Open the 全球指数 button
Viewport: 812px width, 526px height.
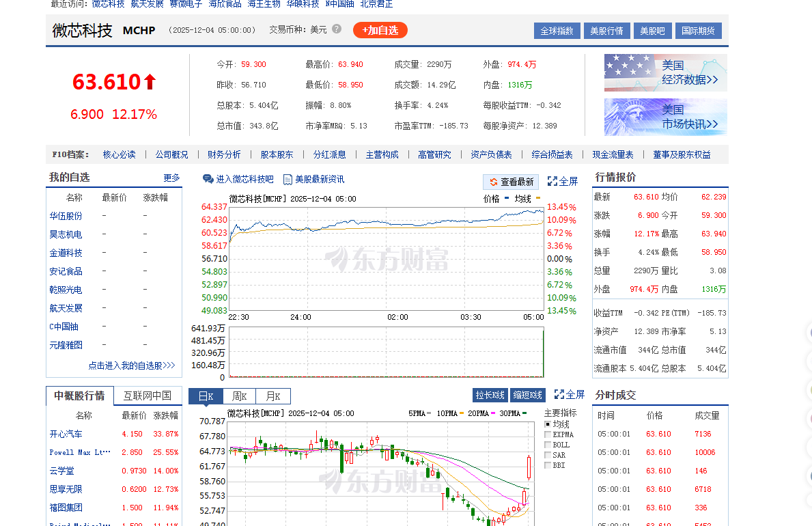pos(557,31)
